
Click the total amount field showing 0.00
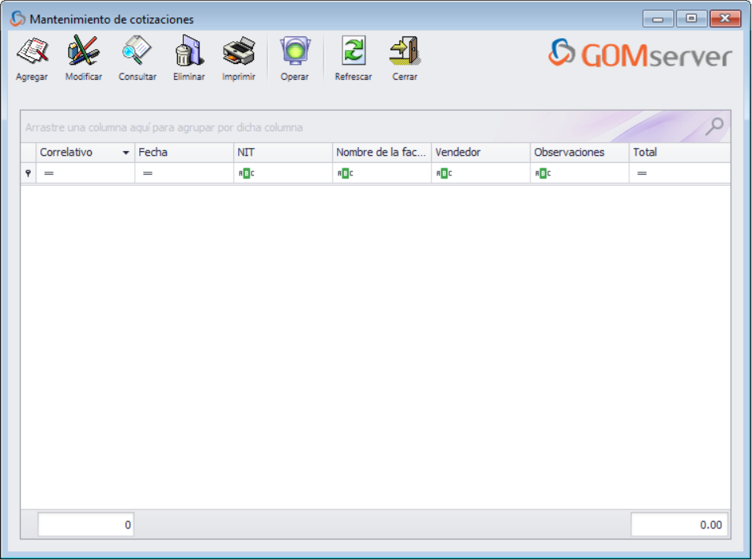[x=678, y=524]
